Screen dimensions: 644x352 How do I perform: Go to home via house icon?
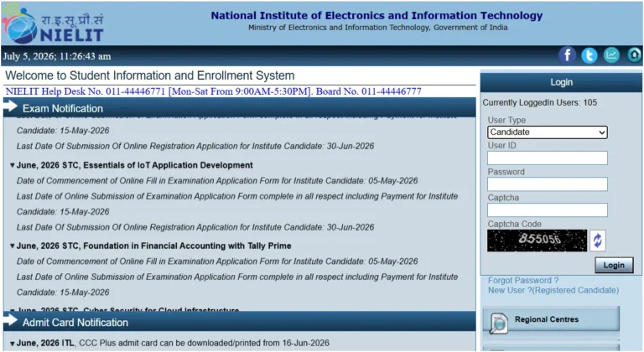[x=634, y=55]
